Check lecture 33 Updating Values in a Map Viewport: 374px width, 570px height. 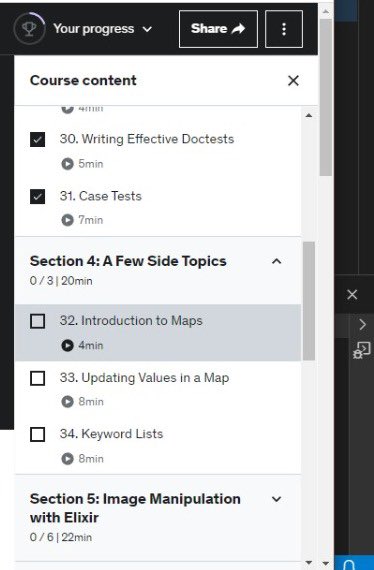point(37,378)
